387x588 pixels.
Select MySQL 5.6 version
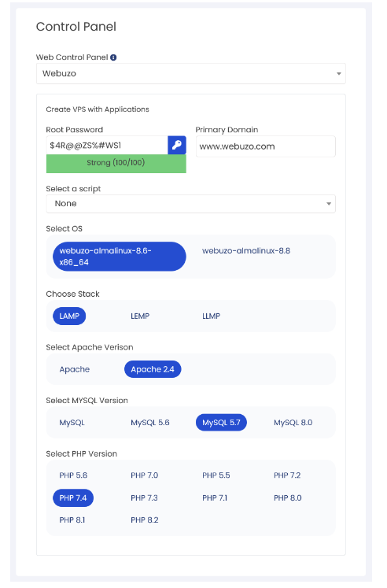[x=150, y=423]
